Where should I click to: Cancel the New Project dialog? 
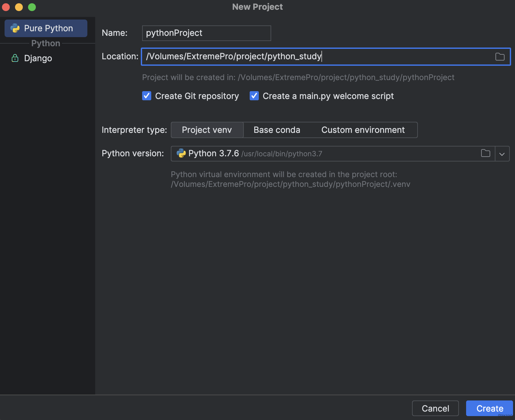coord(435,408)
